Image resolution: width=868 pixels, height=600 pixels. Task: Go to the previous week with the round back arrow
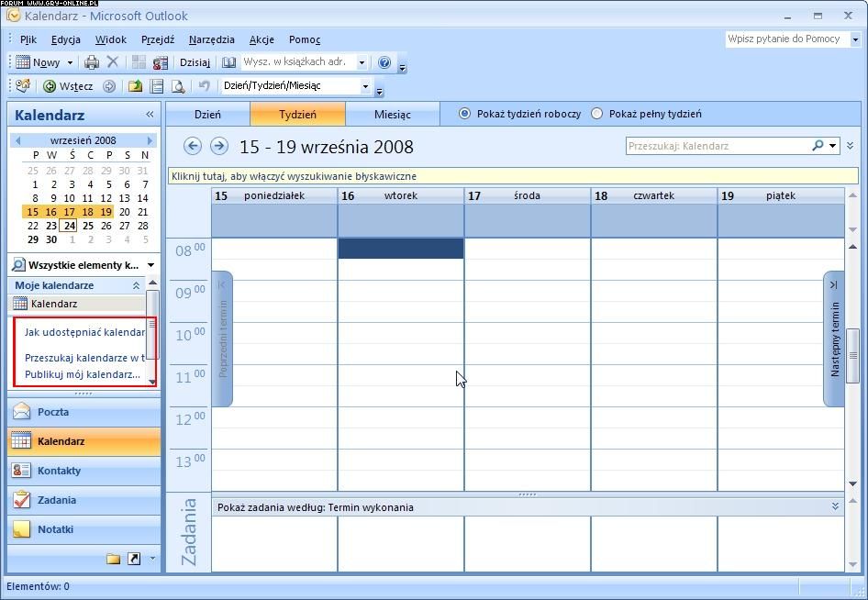coord(192,146)
